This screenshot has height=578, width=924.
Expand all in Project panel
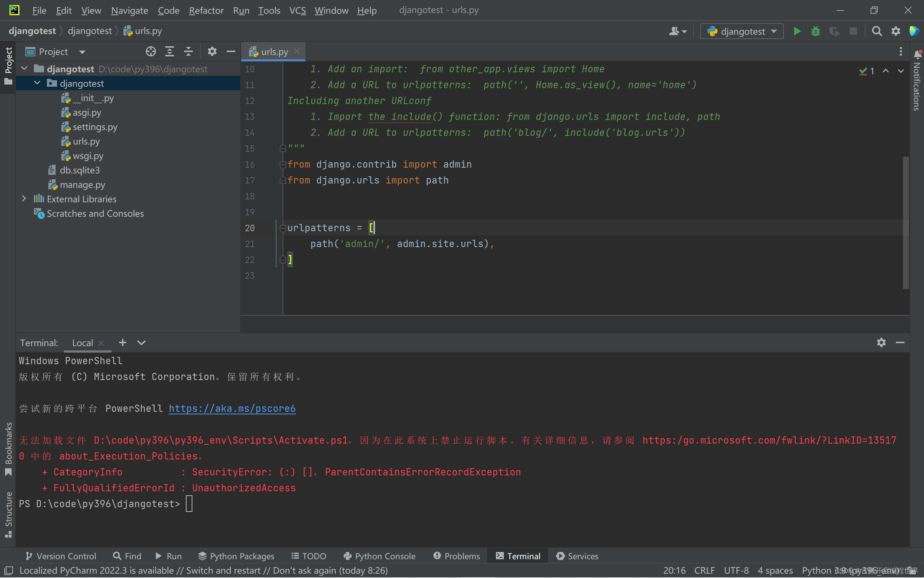tap(170, 51)
